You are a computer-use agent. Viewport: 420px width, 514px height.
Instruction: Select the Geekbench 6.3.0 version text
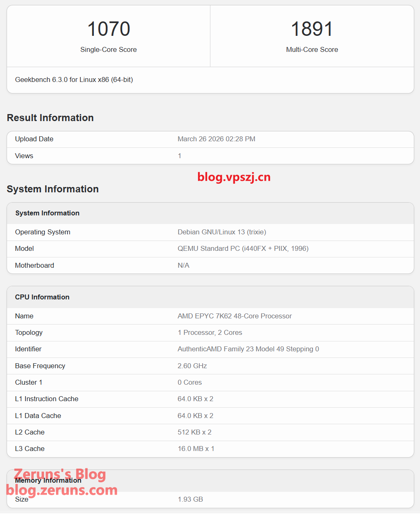click(74, 80)
